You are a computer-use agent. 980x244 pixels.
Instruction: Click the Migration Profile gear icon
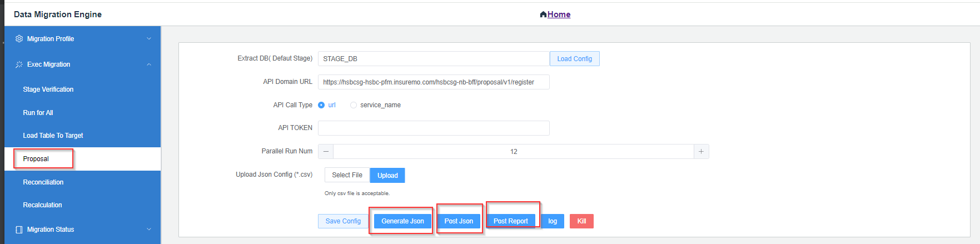click(19, 39)
